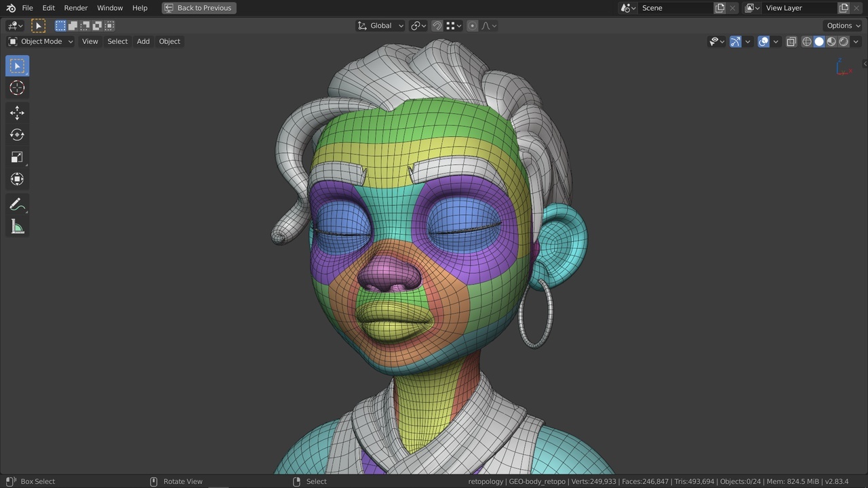868x488 pixels.
Task: Toggle the snapping magnet
Action: coord(437,25)
